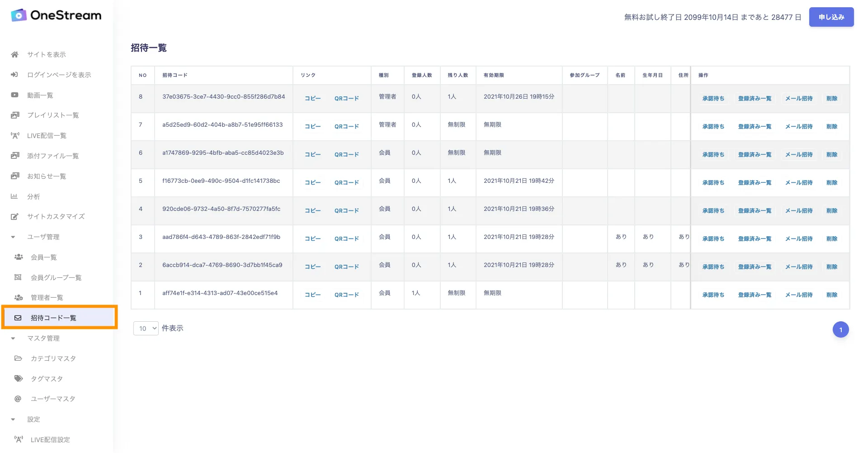Open 登録済み一覧 for invitation No. 1
The width and height of the screenshot is (868, 453).
[x=755, y=295]
